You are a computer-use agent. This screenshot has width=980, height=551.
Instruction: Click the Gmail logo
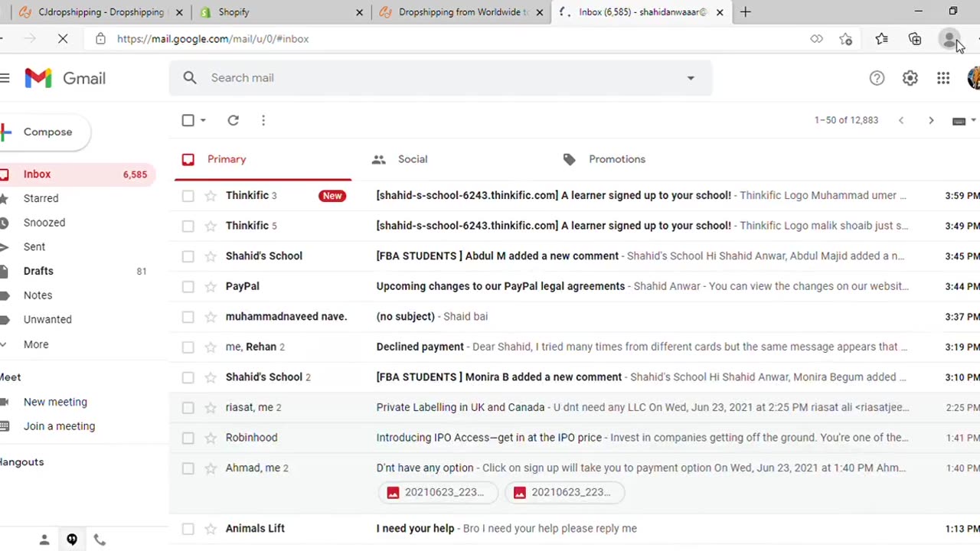[65, 78]
